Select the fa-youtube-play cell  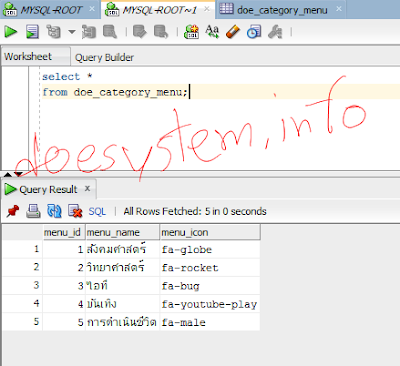[210, 304]
